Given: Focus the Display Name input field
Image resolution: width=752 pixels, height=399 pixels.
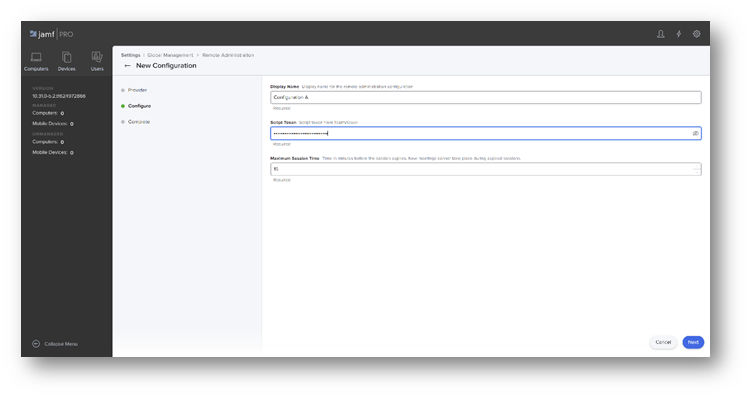Looking at the screenshot, I should pos(485,97).
